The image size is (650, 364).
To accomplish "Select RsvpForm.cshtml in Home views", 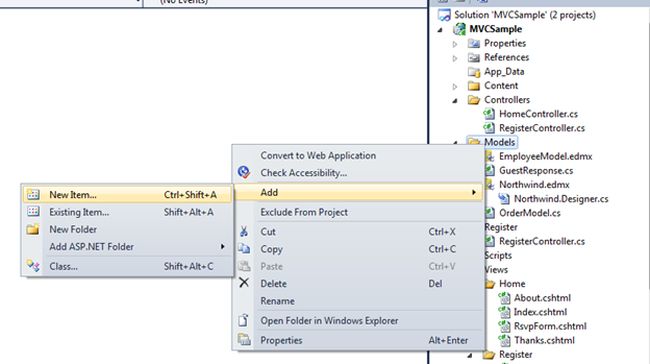I will coord(550,326).
